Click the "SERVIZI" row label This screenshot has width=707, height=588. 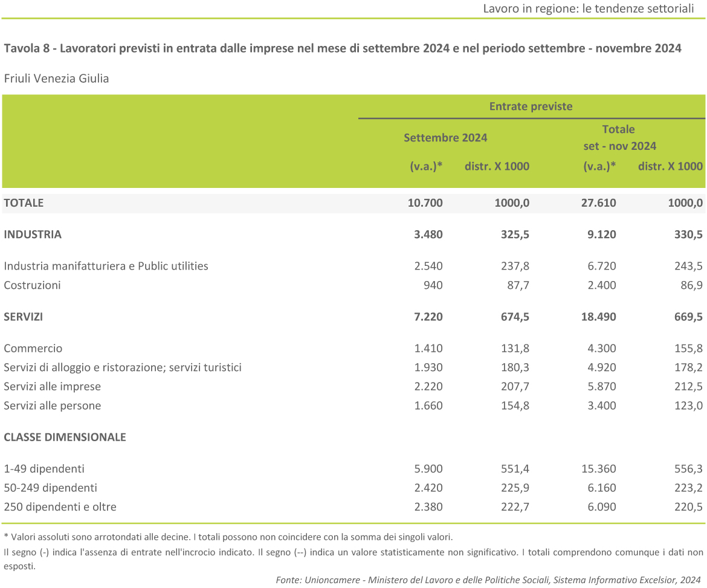24,317
